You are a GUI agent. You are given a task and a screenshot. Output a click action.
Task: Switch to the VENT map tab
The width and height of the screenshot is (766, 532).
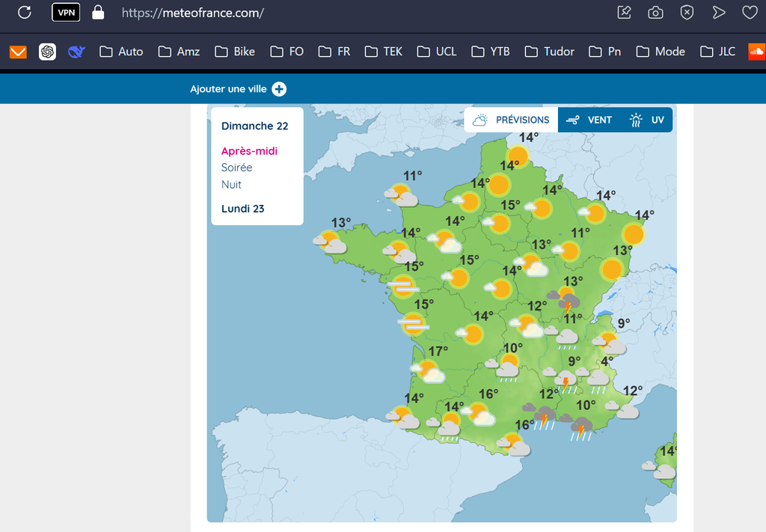pyautogui.click(x=589, y=120)
